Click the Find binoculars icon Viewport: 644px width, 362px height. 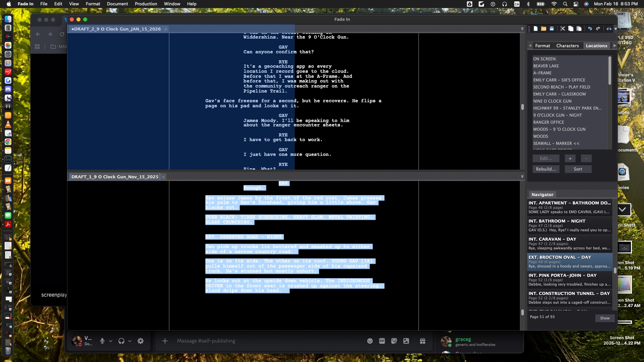609,29
